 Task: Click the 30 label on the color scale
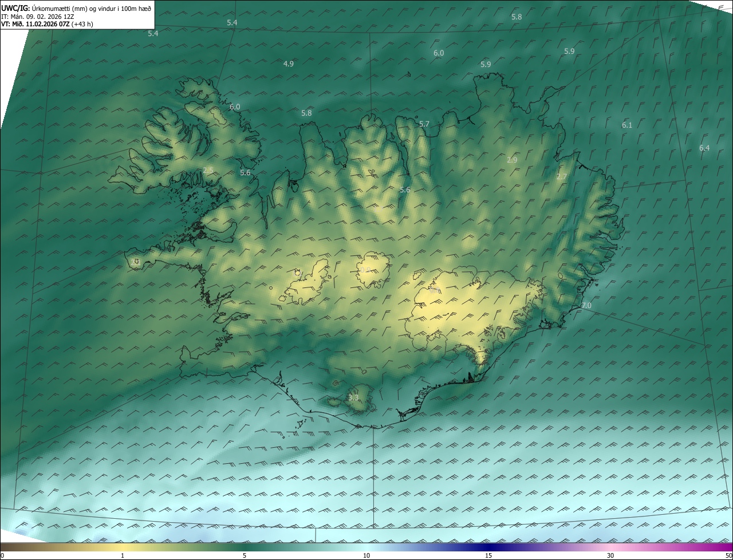coord(610,555)
